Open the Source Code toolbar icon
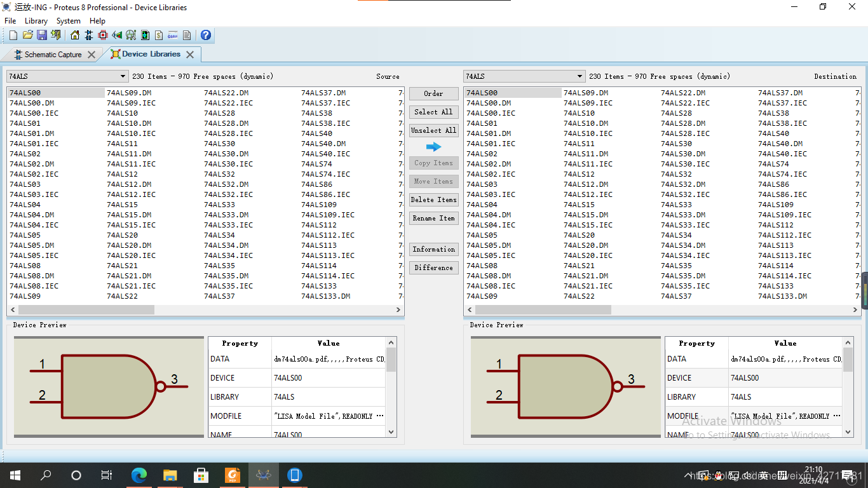 click(x=173, y=35)
